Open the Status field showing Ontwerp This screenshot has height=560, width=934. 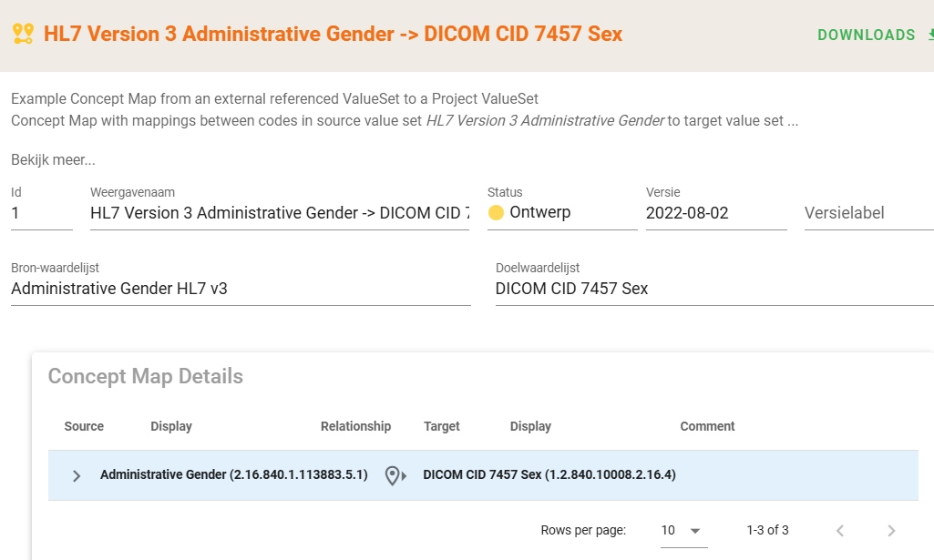pyautogui.click(x=561, y=213)
